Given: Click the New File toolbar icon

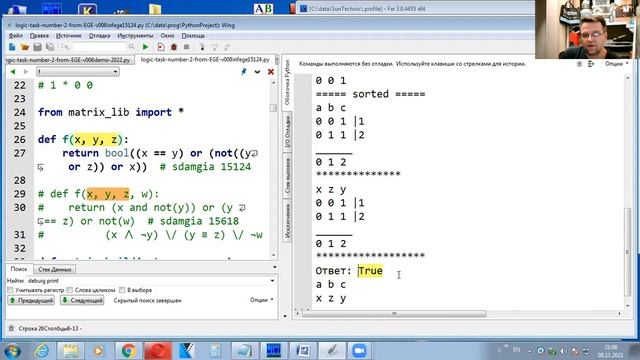Looking at the screenshot, I should 12,47.
